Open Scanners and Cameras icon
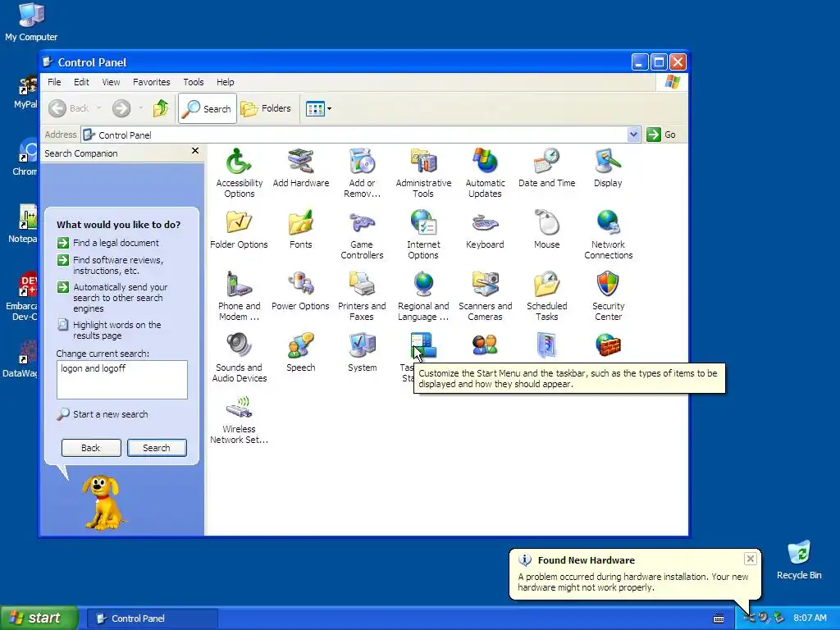 (x=485, y=295)
